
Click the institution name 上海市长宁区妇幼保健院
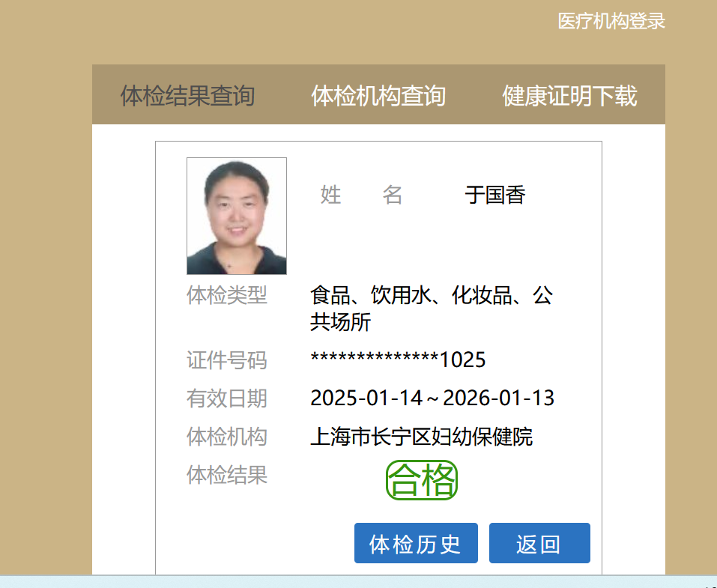[421, 437]
